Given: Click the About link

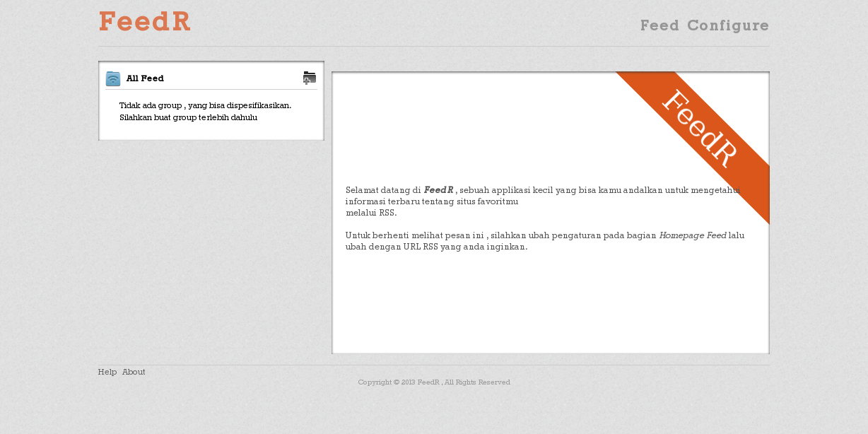Looking at the screenshot, I should point(134,372).
